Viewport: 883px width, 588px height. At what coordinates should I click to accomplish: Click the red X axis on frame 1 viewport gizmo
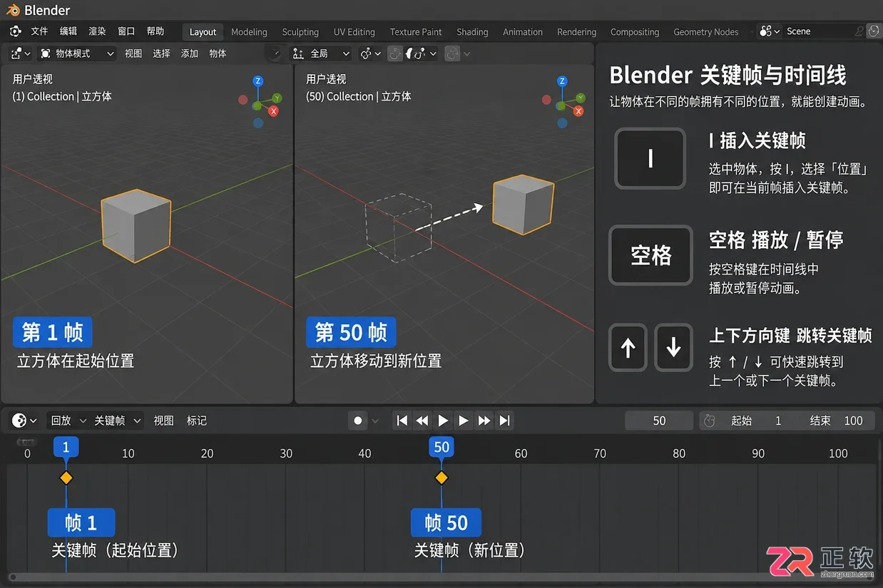coord(273,111)
